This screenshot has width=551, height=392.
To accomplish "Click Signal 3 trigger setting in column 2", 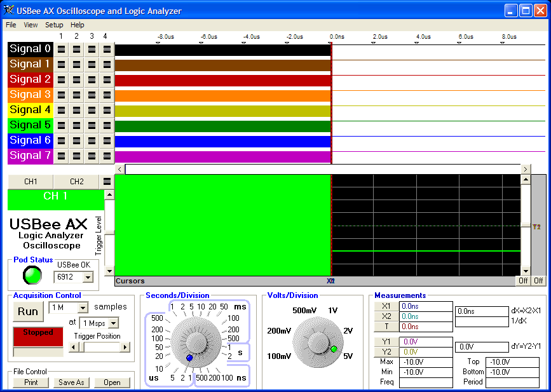I will (x=77, y=95).
